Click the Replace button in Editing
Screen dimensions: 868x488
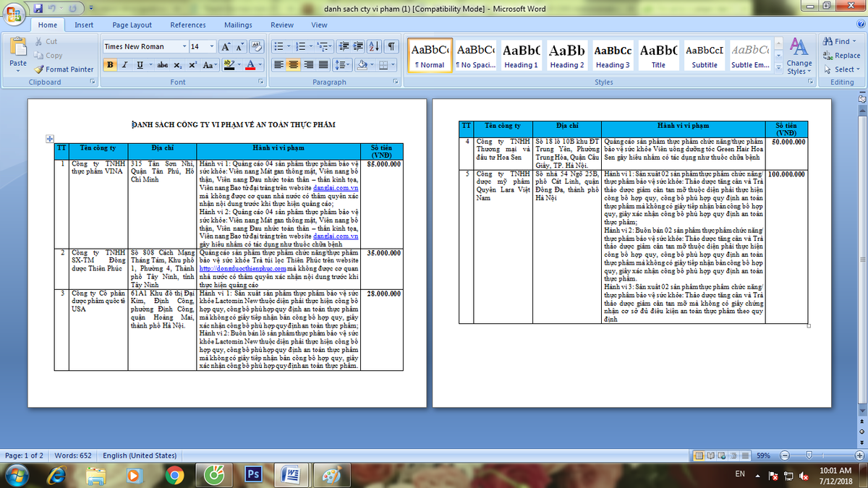point(841,55)
